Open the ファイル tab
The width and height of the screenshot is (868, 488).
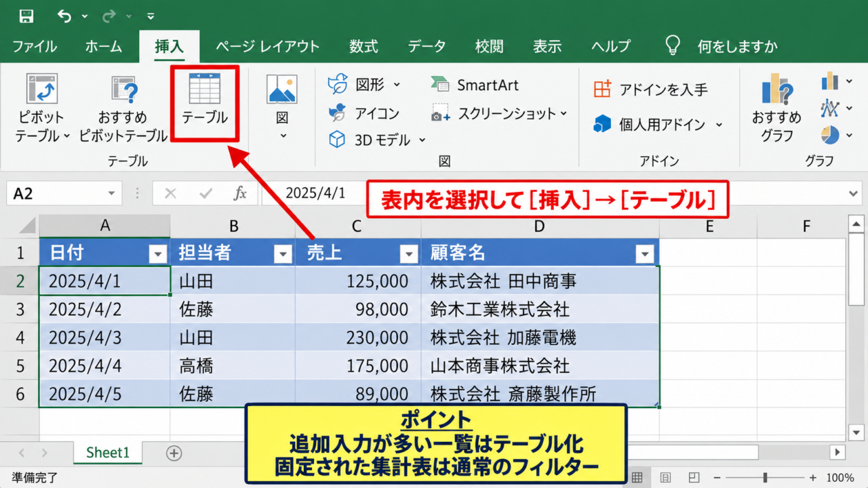35,46
